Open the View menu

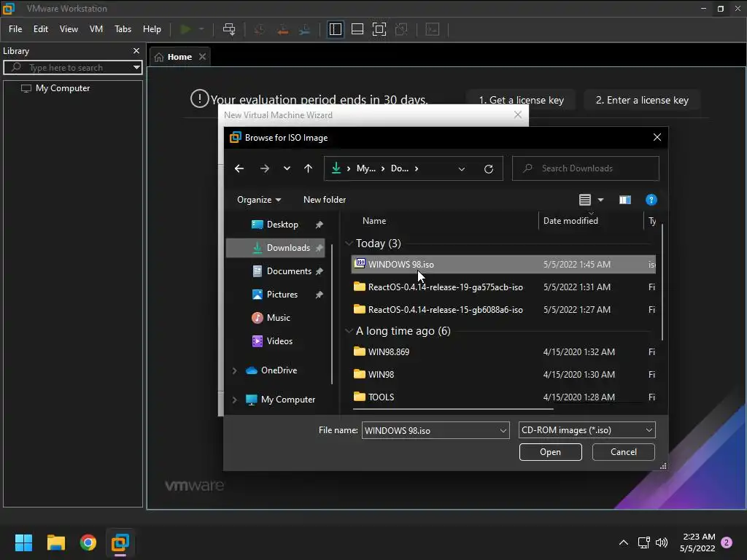pyautogui.click(x=69, y=29)
